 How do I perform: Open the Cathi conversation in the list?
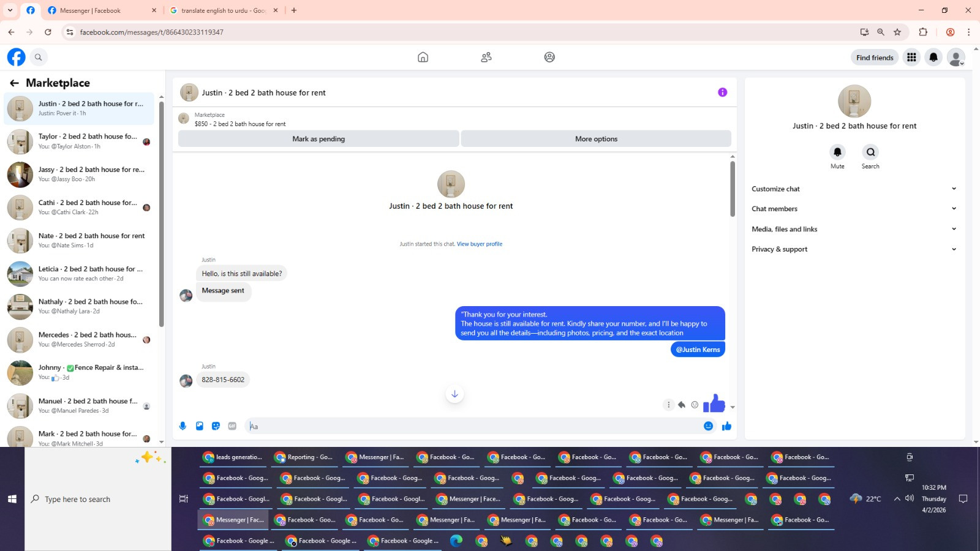(x=79, y=208)
